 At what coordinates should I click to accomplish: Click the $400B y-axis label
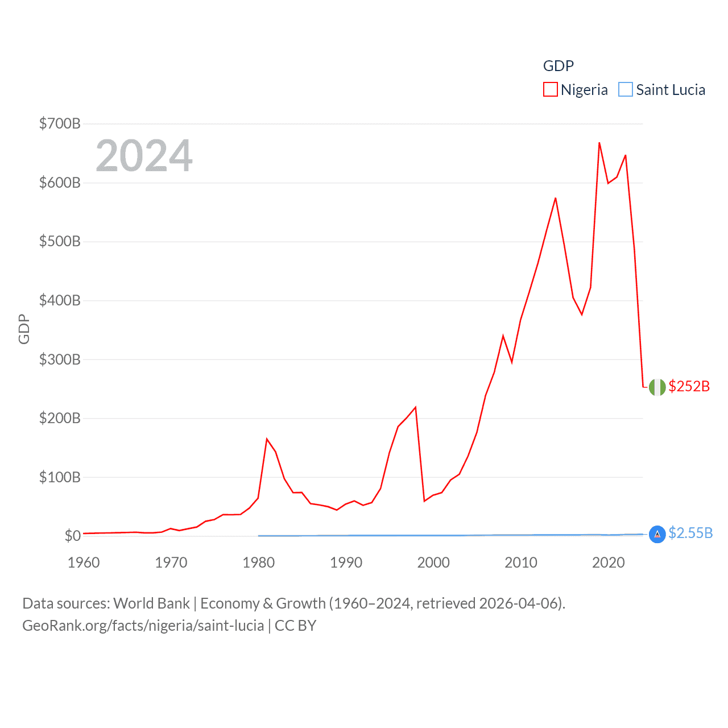click(x=60, y=300)
